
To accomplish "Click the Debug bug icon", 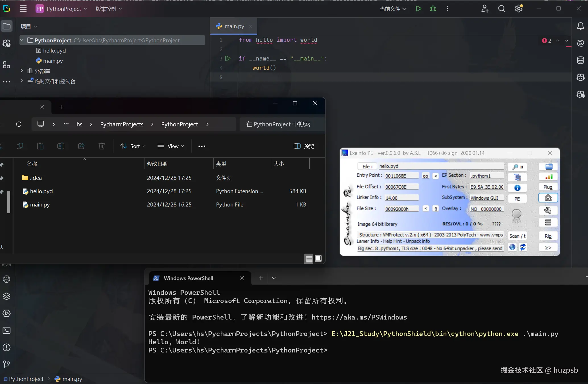I will [x=433, y=9].
